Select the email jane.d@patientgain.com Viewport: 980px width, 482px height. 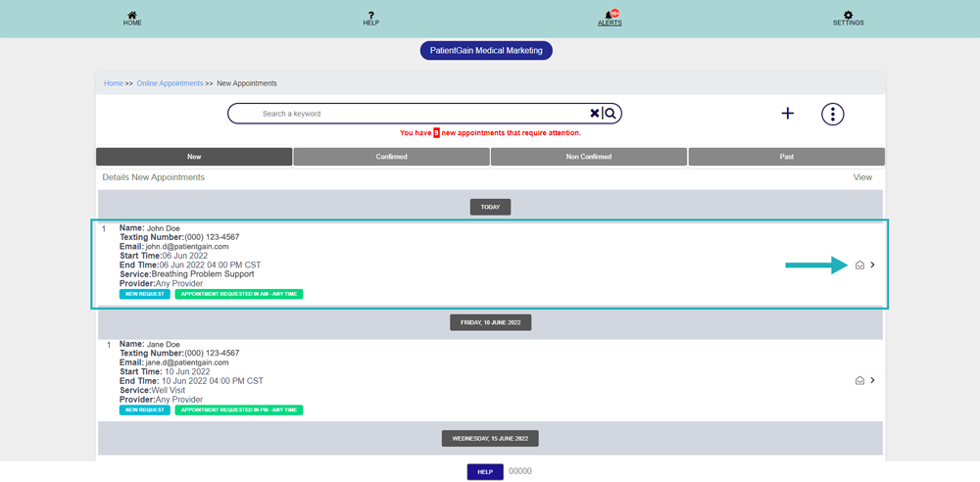pos(187,362)
